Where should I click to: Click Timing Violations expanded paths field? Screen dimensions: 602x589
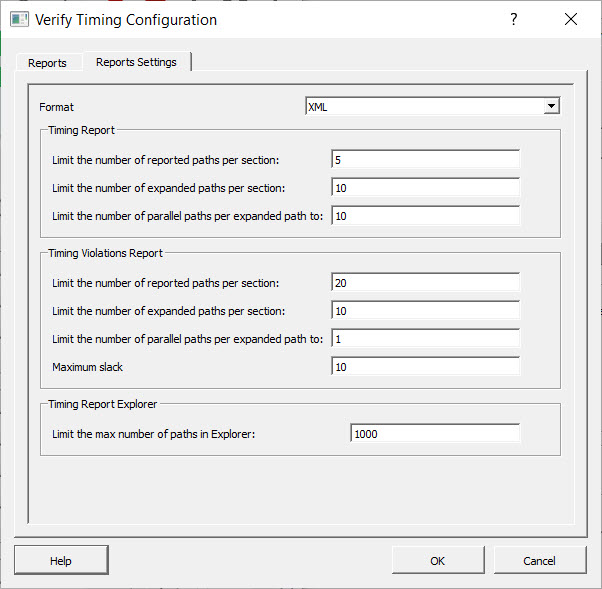[425, 311]
